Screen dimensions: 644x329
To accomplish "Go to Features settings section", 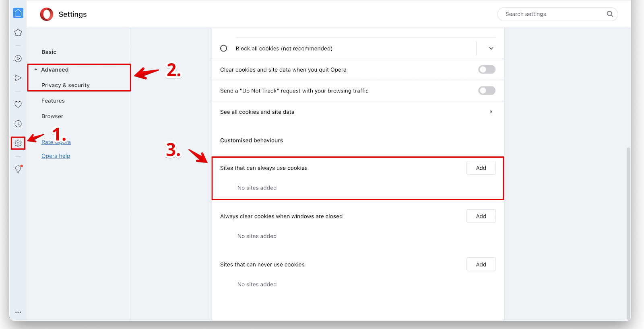I will coord(53,101).
